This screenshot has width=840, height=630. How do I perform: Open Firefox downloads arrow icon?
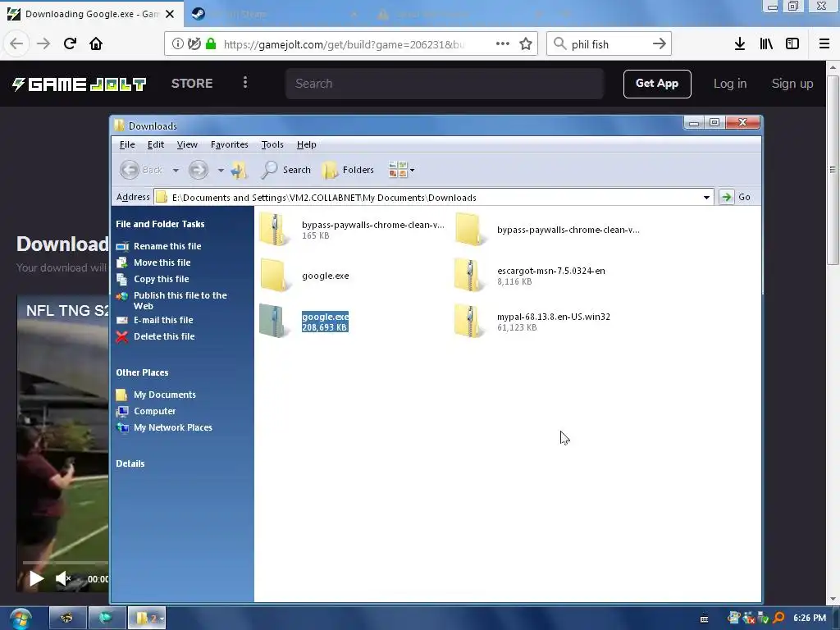[740, 44]
